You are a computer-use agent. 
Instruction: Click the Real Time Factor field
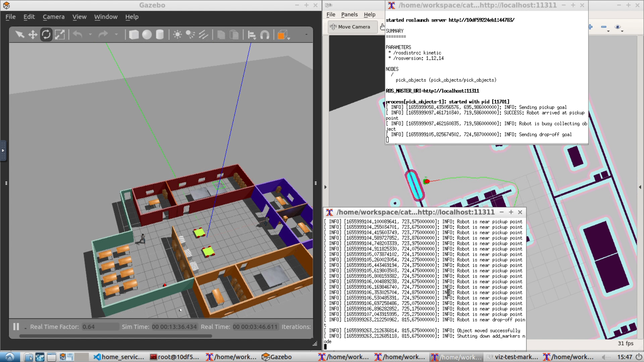100,327
